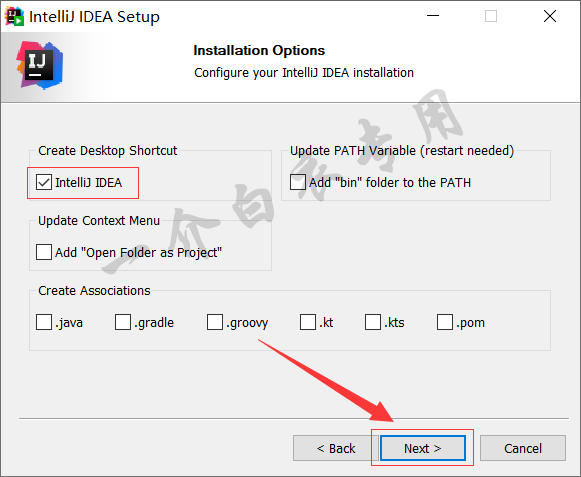Enable Add "bin" folder to the PATH
The width and height of the screenshot is (581, 477).
coord(298,182)
